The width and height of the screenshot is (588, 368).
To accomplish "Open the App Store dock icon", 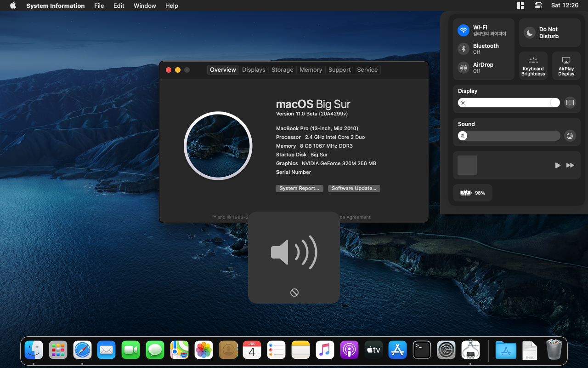I will coord(397,350).
